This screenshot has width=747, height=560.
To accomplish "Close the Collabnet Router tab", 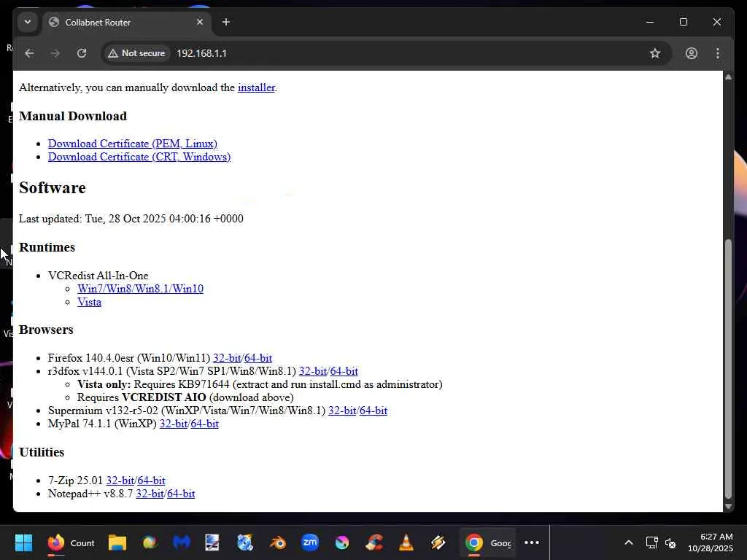I will (200, 22).
